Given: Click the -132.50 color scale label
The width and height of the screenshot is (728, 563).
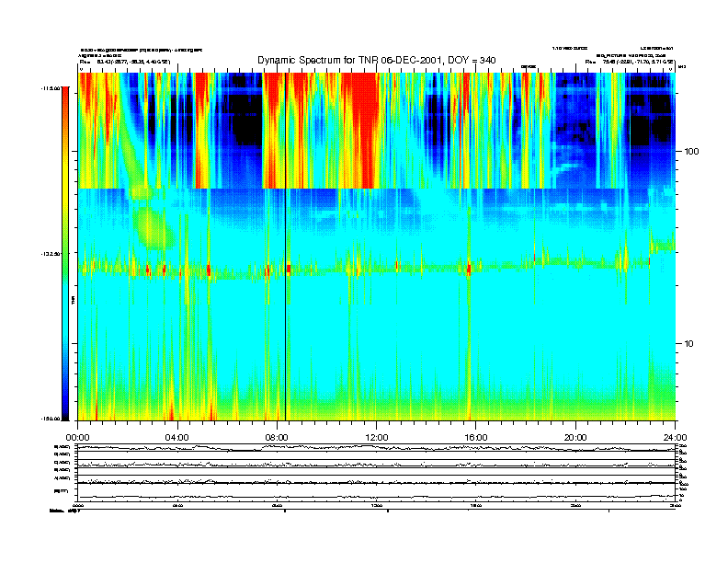Looking at the screenshot, I should (51, 254).
